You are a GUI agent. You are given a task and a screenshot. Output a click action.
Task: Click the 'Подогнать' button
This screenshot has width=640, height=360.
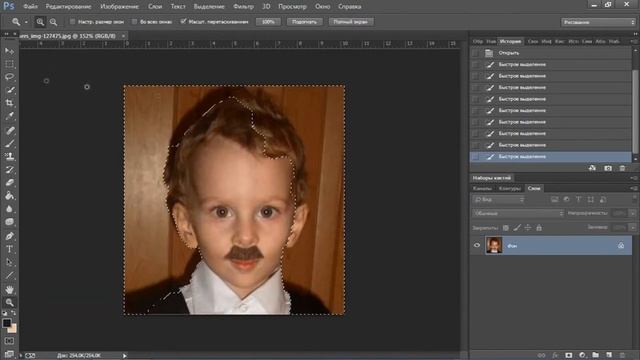(x=304, y=22)
